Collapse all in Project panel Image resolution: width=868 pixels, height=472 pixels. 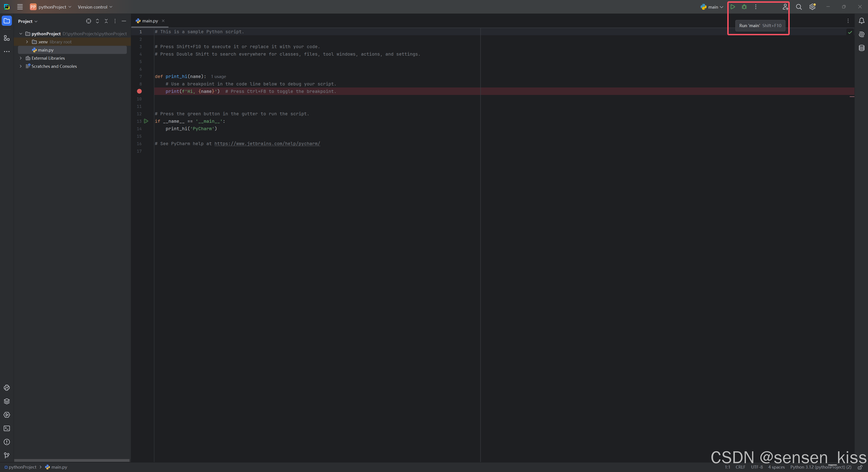[x=106, y=21]
